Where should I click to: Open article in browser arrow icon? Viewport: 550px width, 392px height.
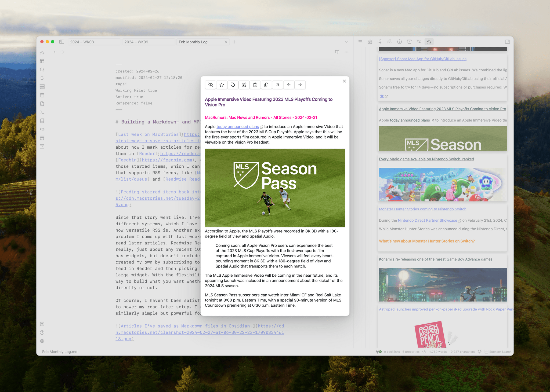point(278,85)
